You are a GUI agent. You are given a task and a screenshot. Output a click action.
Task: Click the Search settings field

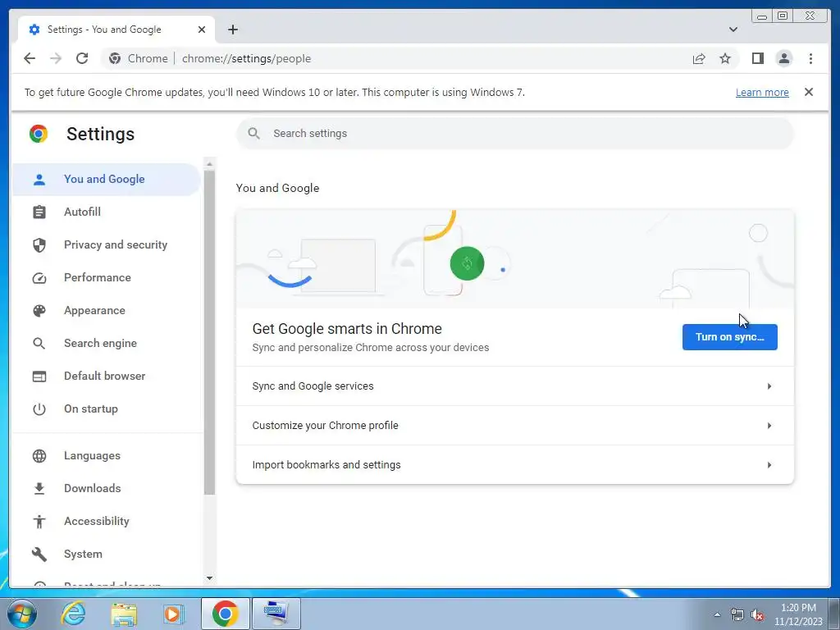pyautogui.click(x=515, y=134)
